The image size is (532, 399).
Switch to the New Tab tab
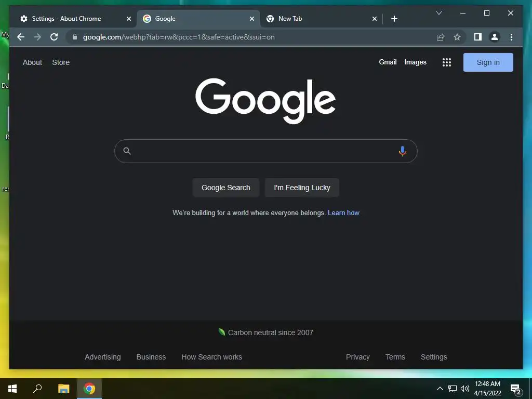click(321, 19)
